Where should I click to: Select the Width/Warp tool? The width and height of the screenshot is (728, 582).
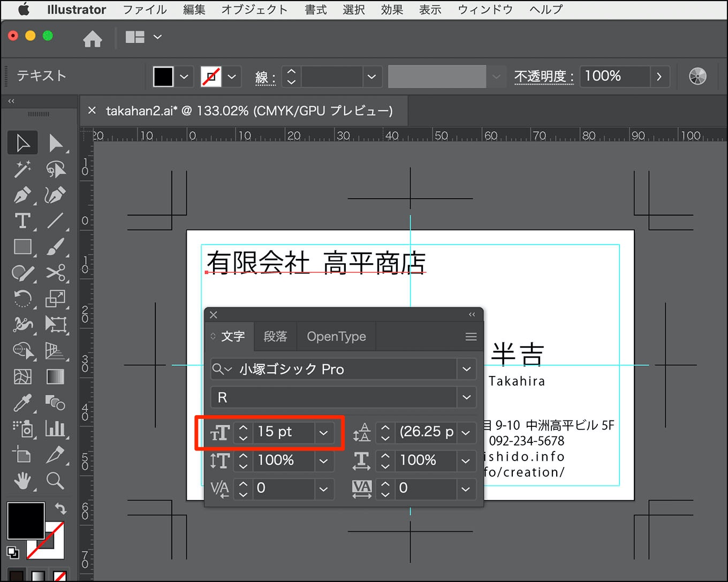tap(22, 324)
